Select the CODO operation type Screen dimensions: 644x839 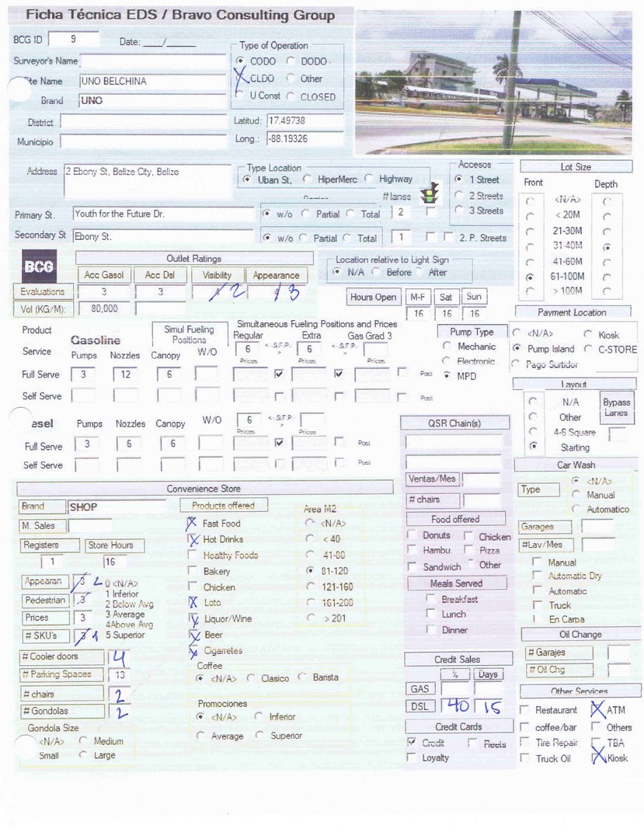[x=240, y=61]
